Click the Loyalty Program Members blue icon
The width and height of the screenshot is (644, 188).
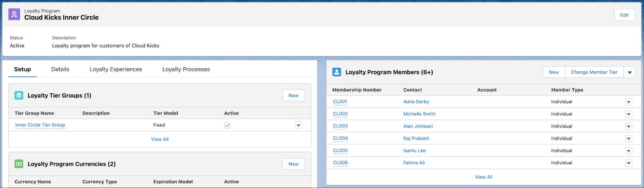click(337, 72)
